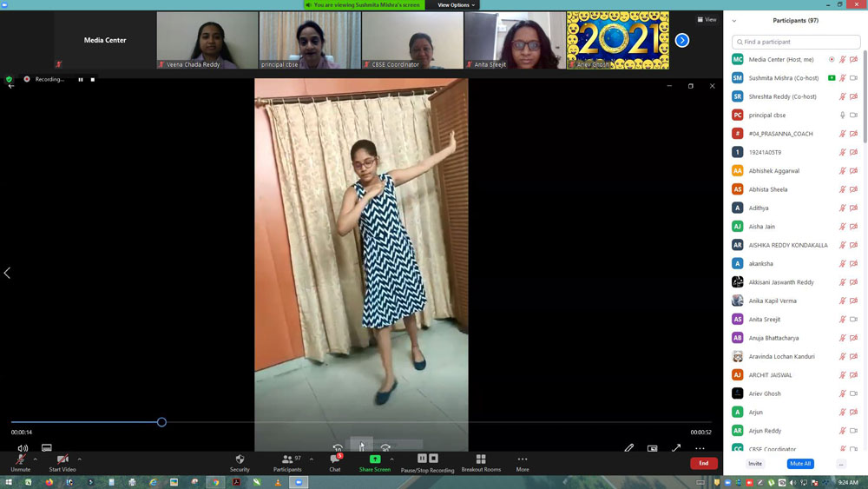Click Mute All button

tap(800, 464)
